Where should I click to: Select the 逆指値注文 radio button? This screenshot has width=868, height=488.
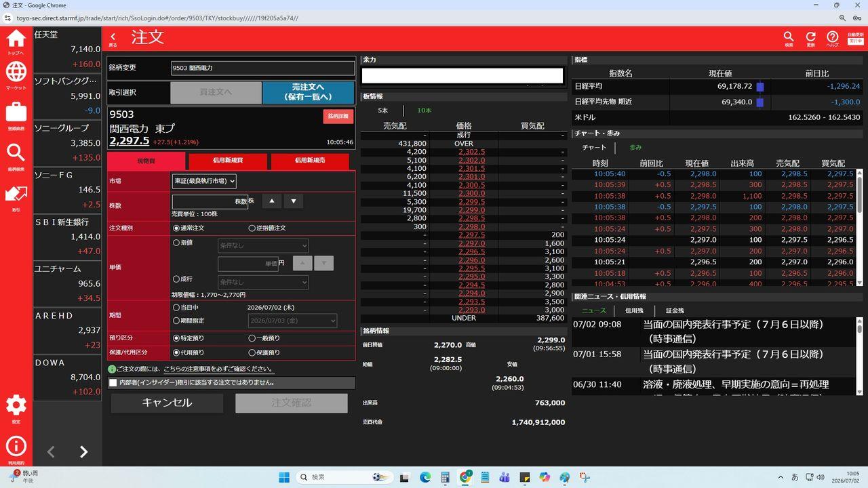point(252,228)
